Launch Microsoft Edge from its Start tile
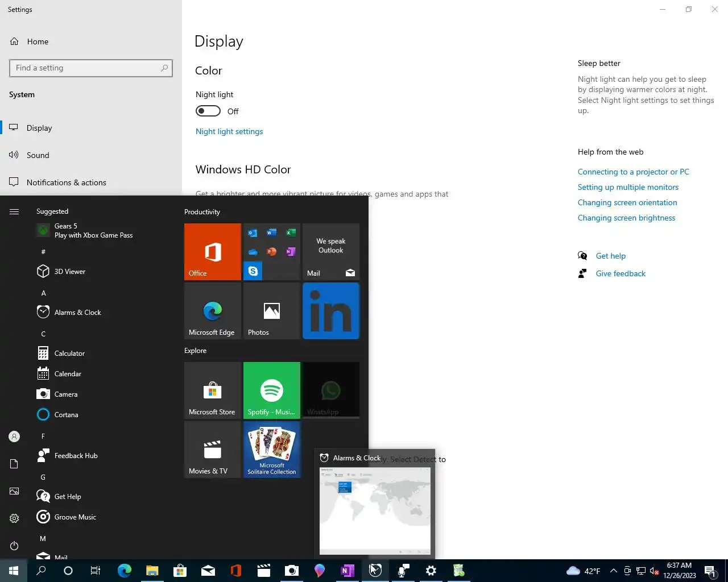This screenshot has width=728, height=582. (213, 311)
